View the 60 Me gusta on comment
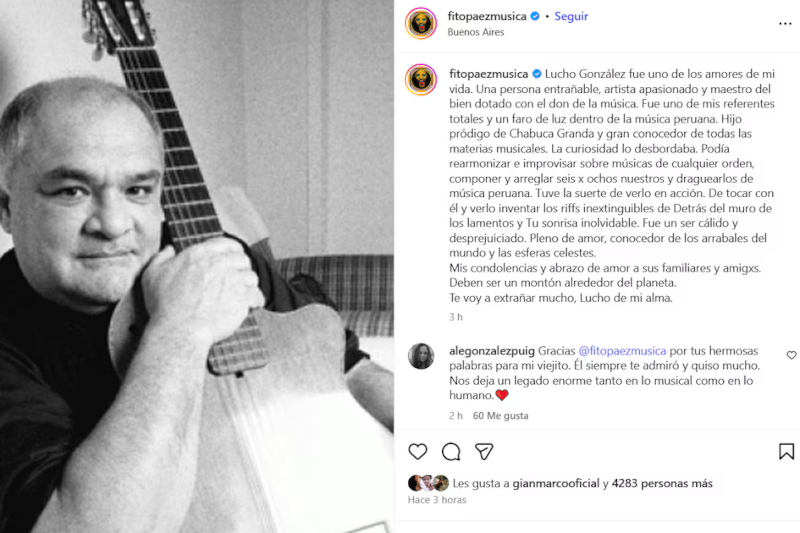The height and width of the screenshot is (533, 800). [501, 416]
